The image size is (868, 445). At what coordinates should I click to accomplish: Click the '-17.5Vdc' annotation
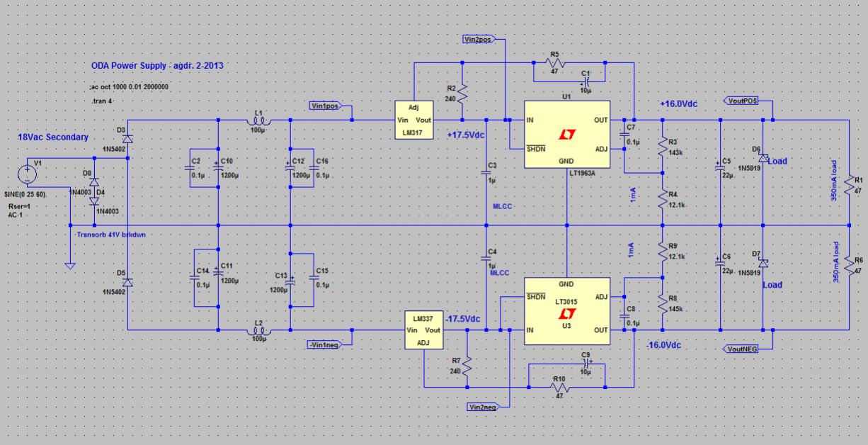coord(463,318)
